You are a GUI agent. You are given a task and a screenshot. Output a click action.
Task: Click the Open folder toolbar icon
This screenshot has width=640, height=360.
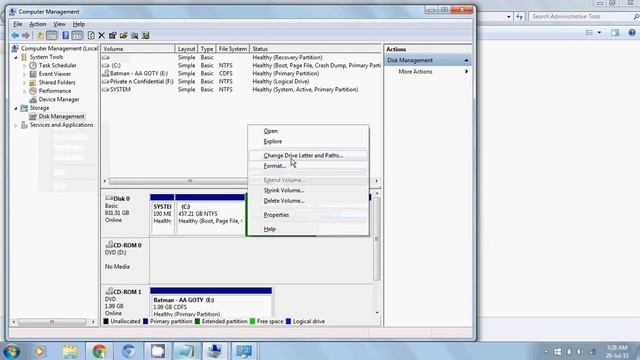tap(124, 36)
